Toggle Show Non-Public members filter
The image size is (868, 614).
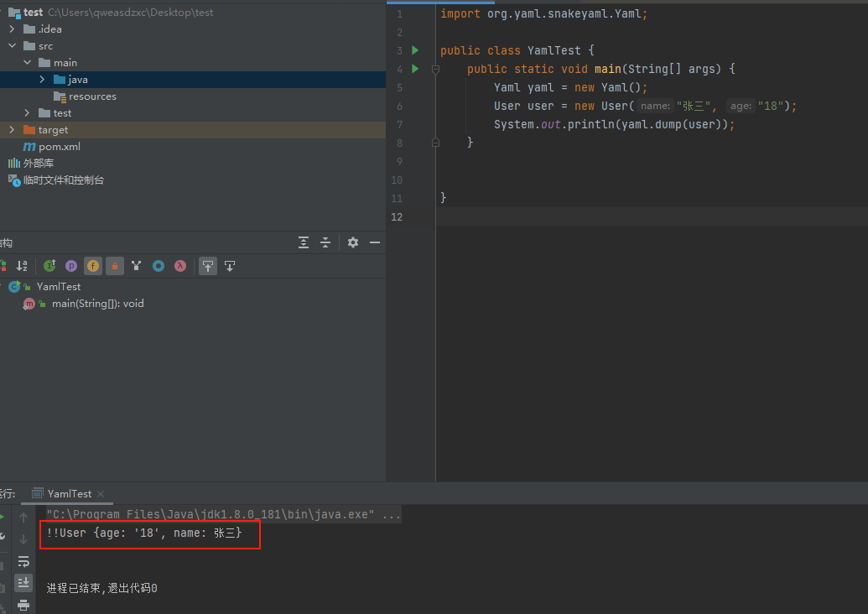coord(115,266)
